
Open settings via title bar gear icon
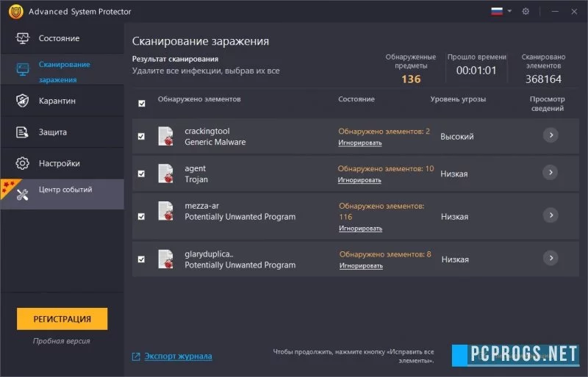(x=526, y=12)
